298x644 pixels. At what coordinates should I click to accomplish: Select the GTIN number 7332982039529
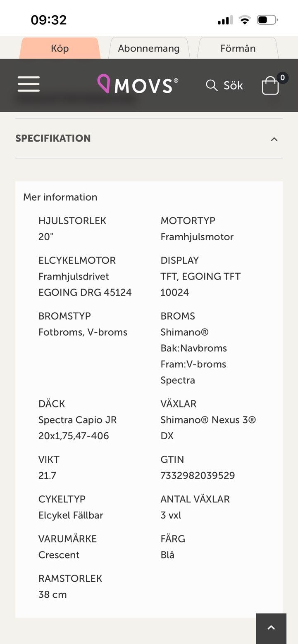[x=198, y=476]
